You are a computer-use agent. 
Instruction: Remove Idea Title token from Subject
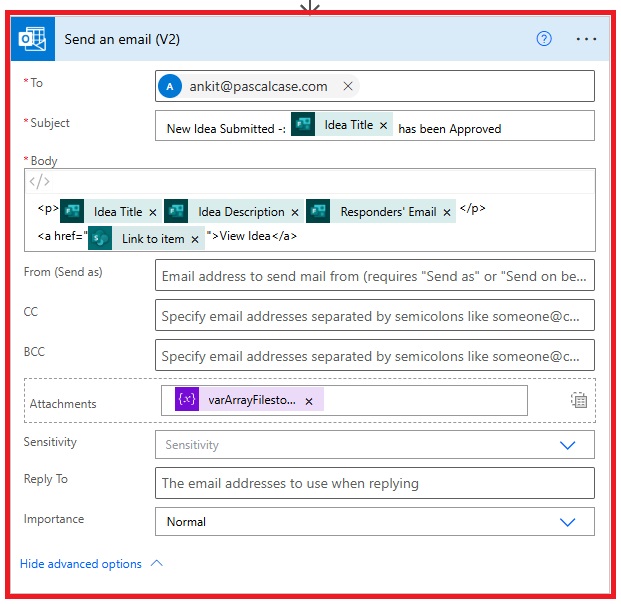point(384,126)
